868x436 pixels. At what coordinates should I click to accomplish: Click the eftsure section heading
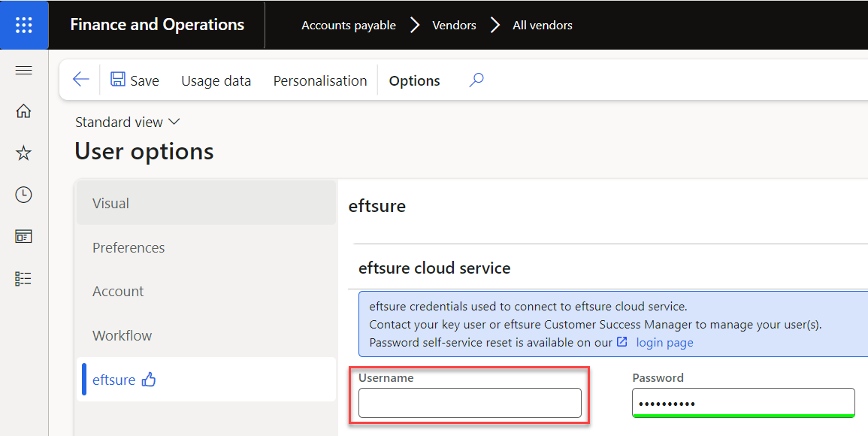[x=377, y=206]
